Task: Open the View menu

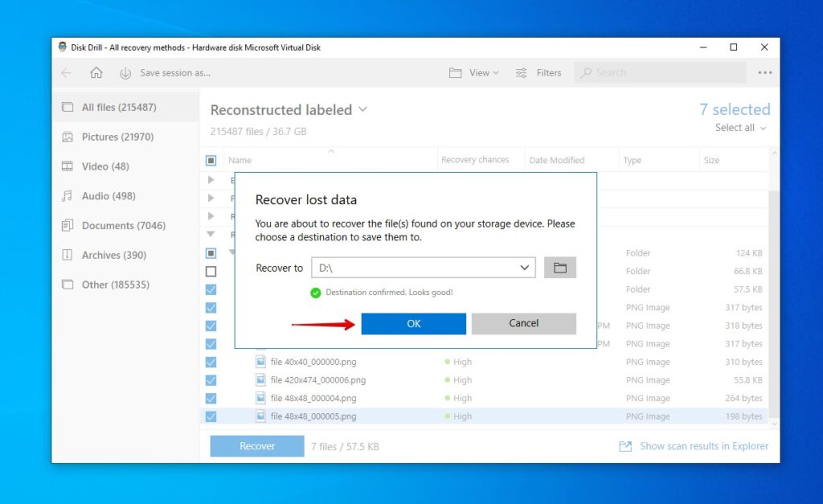Action: point(474,72)
